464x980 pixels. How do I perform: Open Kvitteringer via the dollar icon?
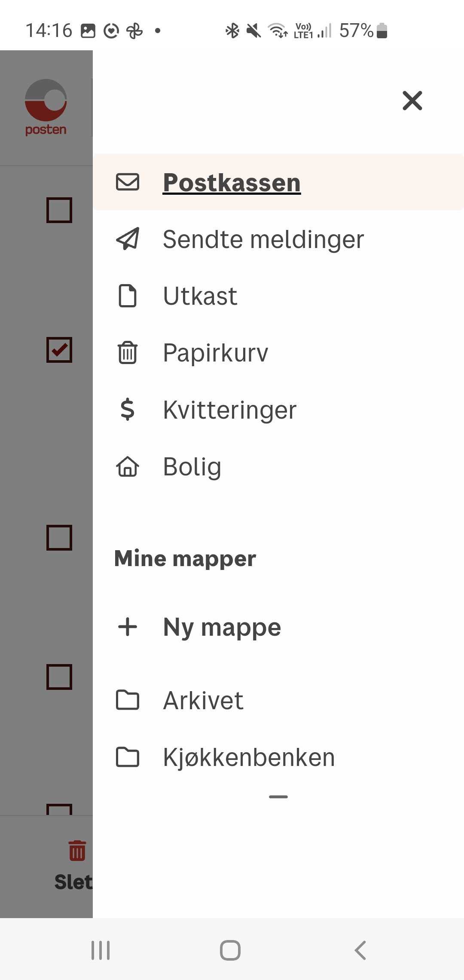tap(128, 410)
